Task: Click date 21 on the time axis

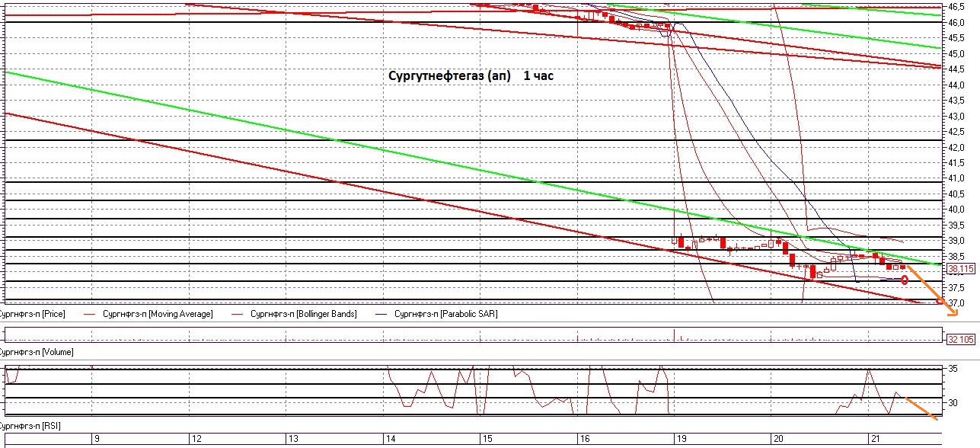Action: [876, 439]
